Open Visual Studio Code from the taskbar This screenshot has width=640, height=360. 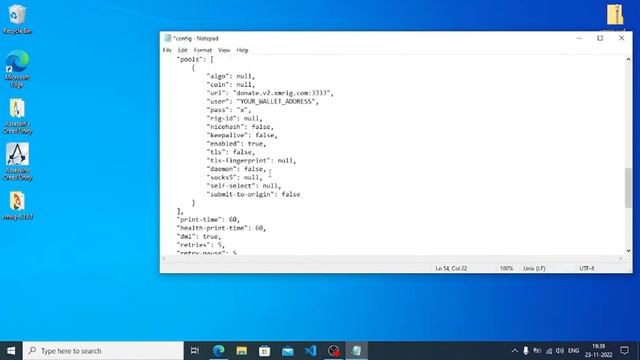coord(311,351)
